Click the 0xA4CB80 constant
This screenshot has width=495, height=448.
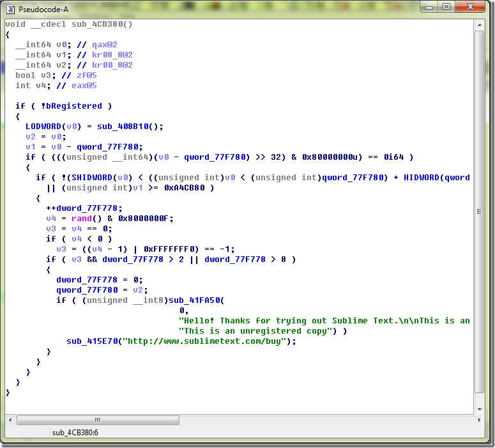(x=185, y=188)
